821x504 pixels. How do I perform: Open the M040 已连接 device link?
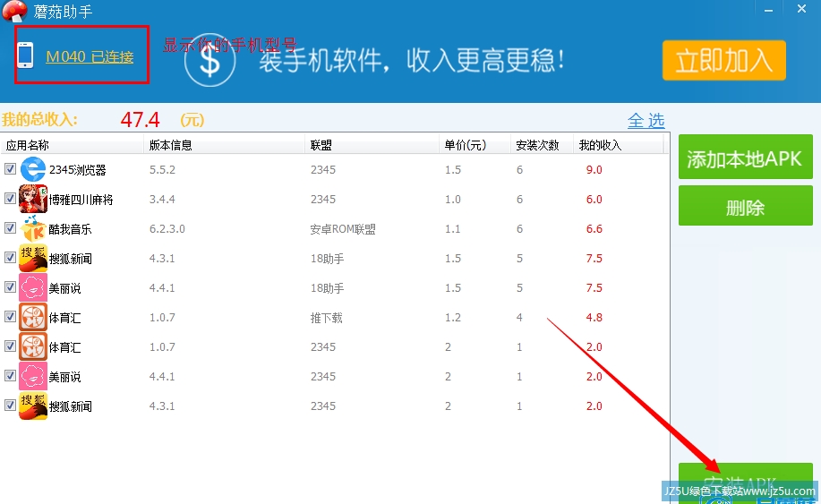coord(90,56)
